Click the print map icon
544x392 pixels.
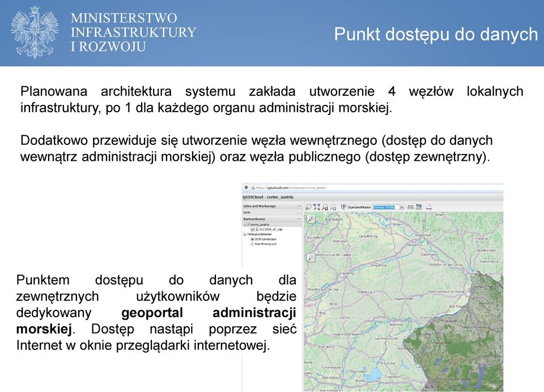(x=429, y=207)
